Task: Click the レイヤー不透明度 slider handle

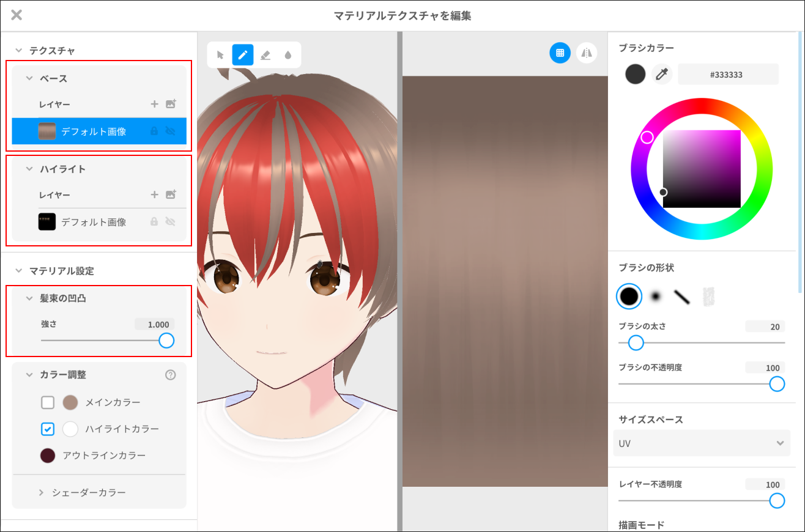Action: coord(777,500)
